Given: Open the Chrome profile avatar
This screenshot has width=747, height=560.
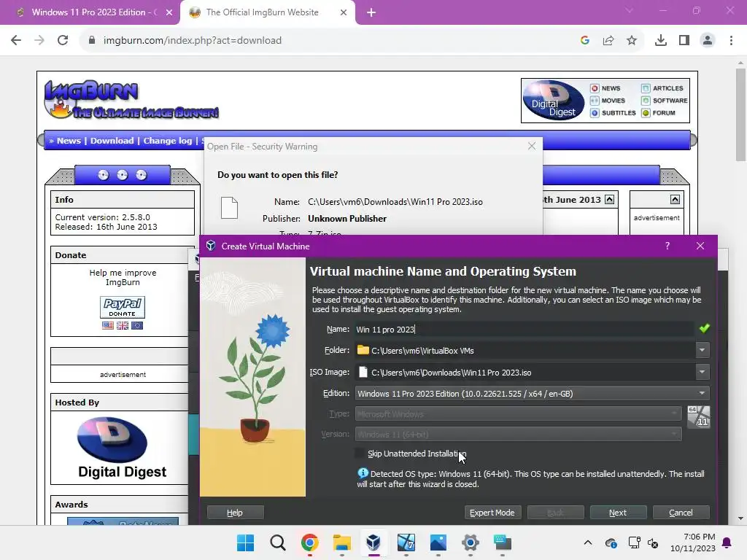Looking at the screenshot, I should tap(708, 41).
